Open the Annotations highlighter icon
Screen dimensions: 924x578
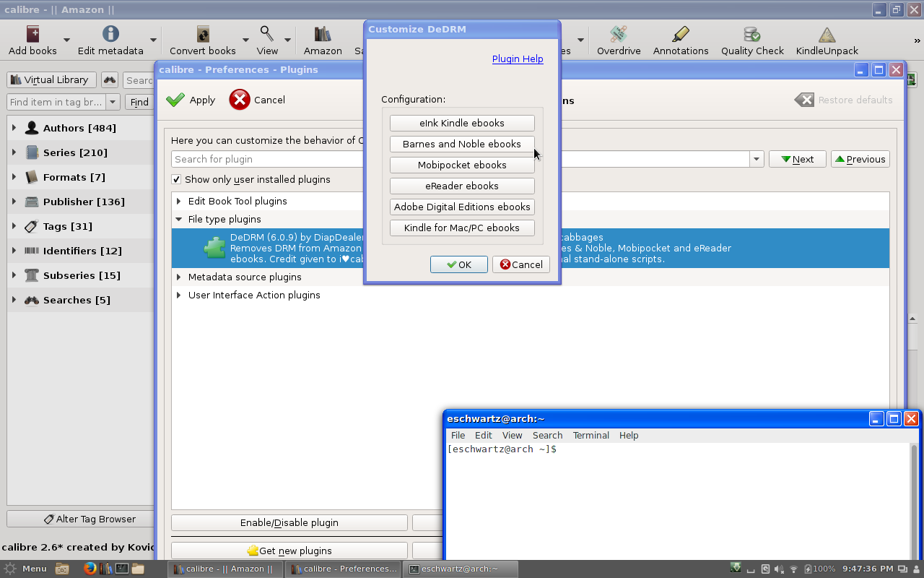coord(681,34)
